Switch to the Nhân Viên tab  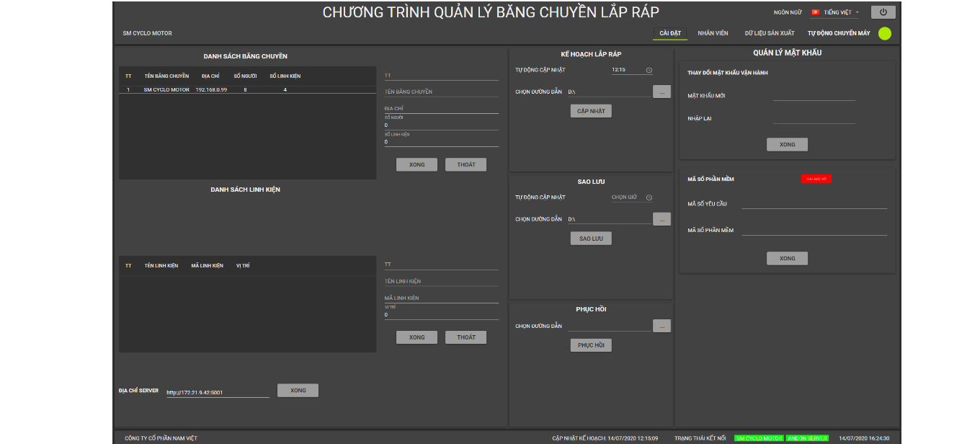713,33
